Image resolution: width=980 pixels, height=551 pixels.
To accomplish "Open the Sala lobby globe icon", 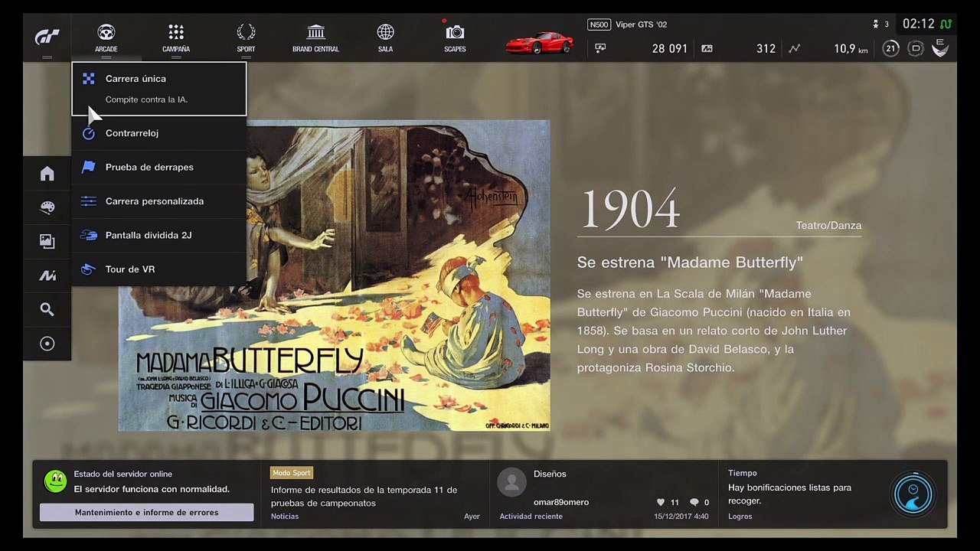I will coord(385,32).
